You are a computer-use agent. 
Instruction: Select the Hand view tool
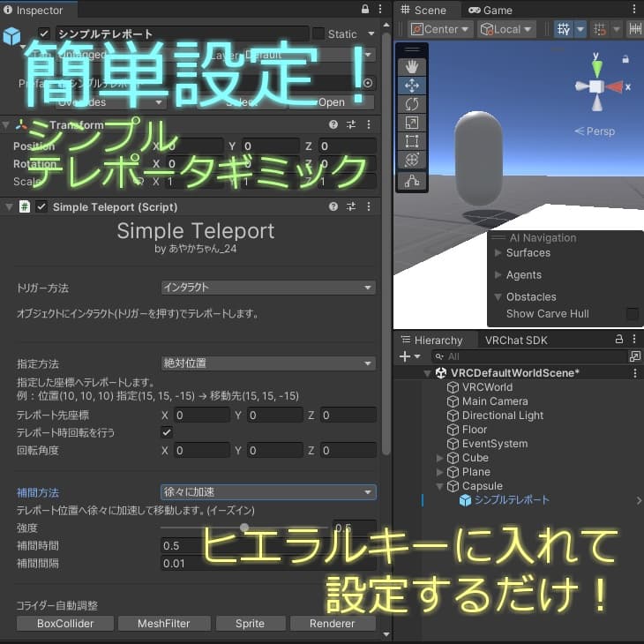point(412,66)
